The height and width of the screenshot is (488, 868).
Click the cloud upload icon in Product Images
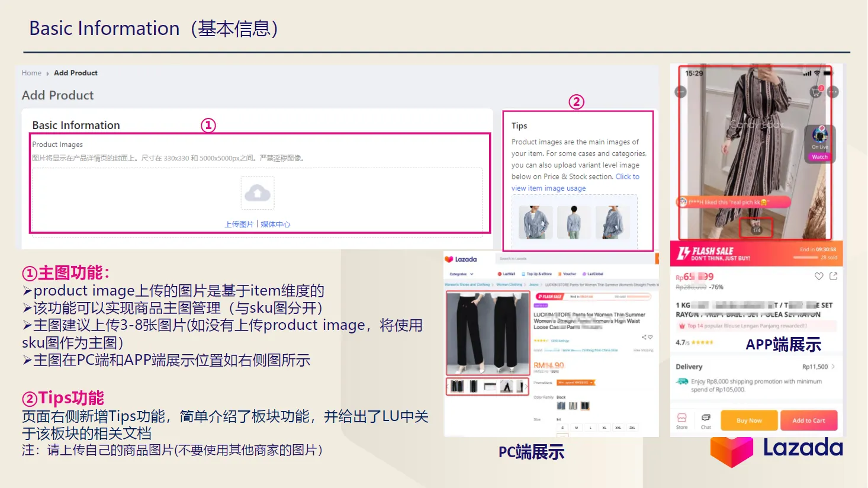[257, 192]
